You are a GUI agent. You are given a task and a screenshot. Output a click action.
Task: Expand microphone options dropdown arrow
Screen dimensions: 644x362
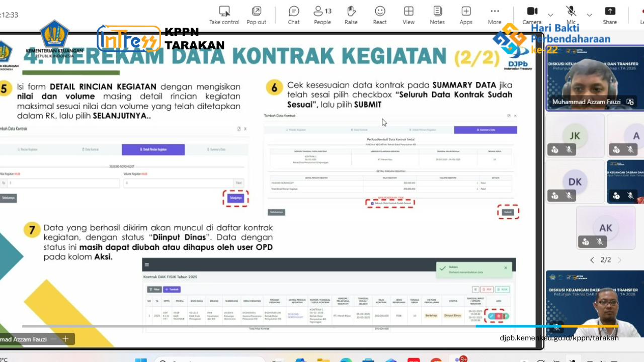coord(589,15)
